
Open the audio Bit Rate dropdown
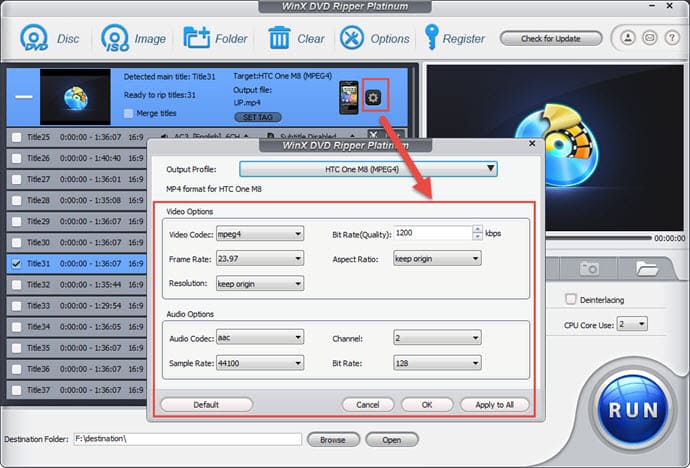coord(437,363)
